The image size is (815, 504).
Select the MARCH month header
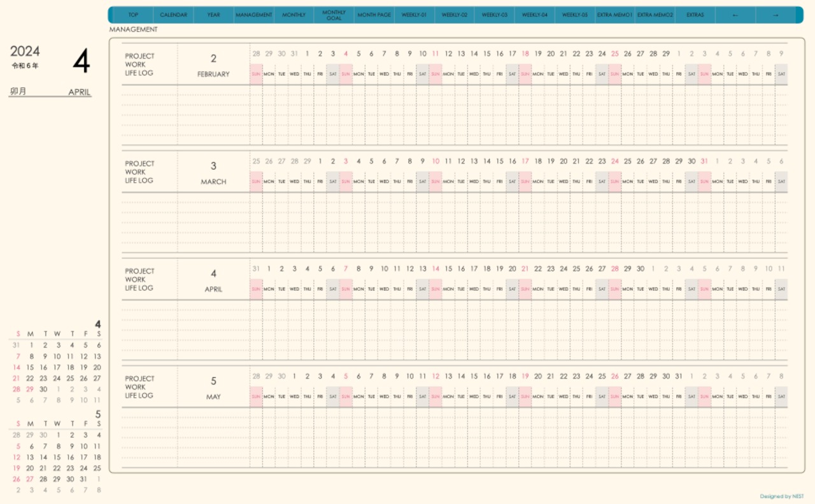point(213,182)
